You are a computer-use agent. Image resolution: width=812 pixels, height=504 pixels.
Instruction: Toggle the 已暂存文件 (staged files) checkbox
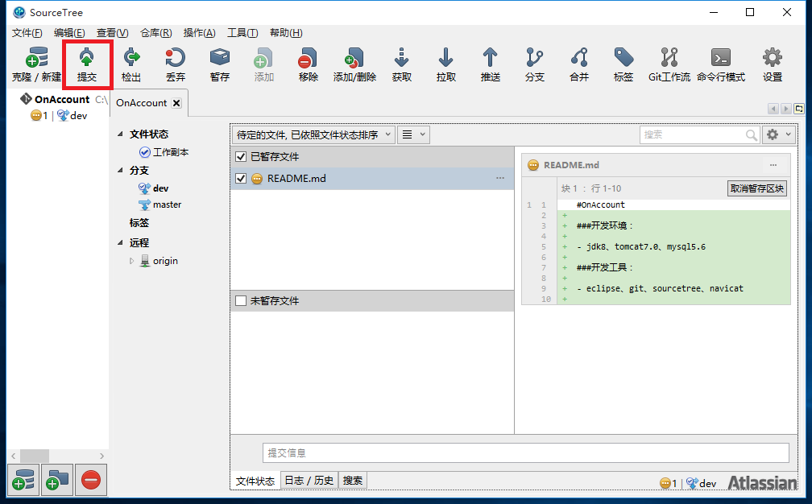(x=241, y=157)
